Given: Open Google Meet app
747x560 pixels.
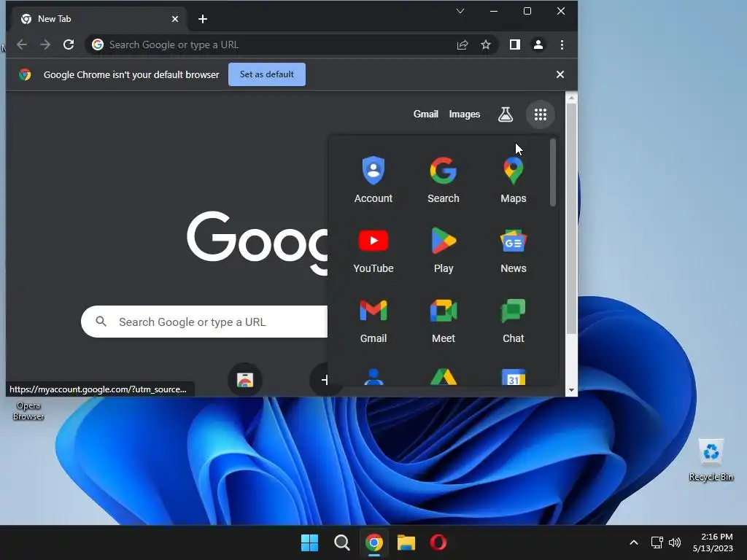Looking at the screenshot, I should click(443, 320).
